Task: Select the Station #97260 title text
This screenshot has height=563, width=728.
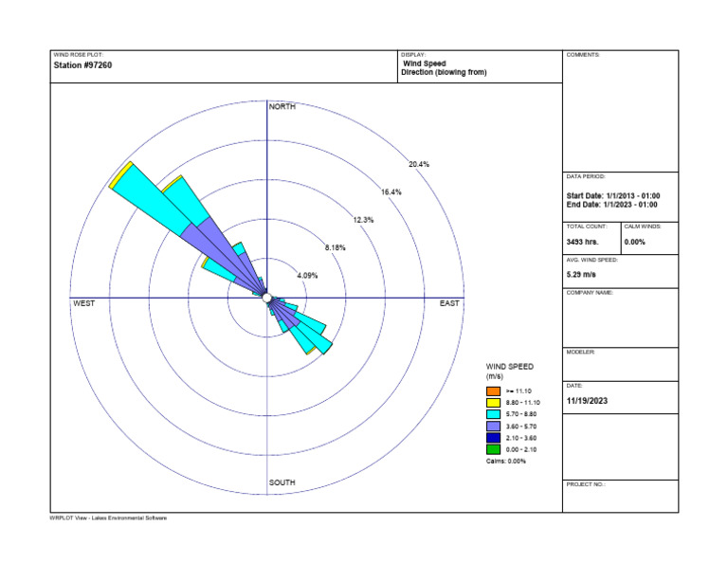Action: (x=82, y=65)
